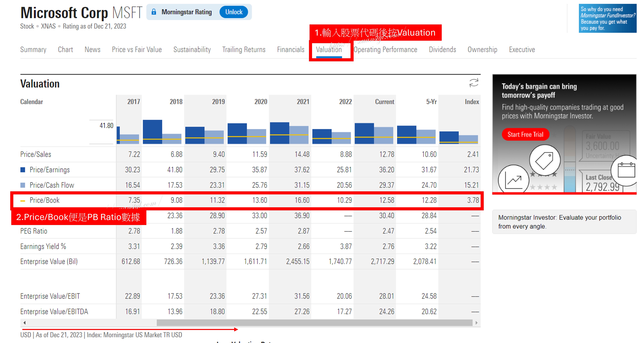Image resolution: width=644 pixels, height=343 pixels.
Task: Click the Price/Cash Flow row label
Action: (52, 185)
